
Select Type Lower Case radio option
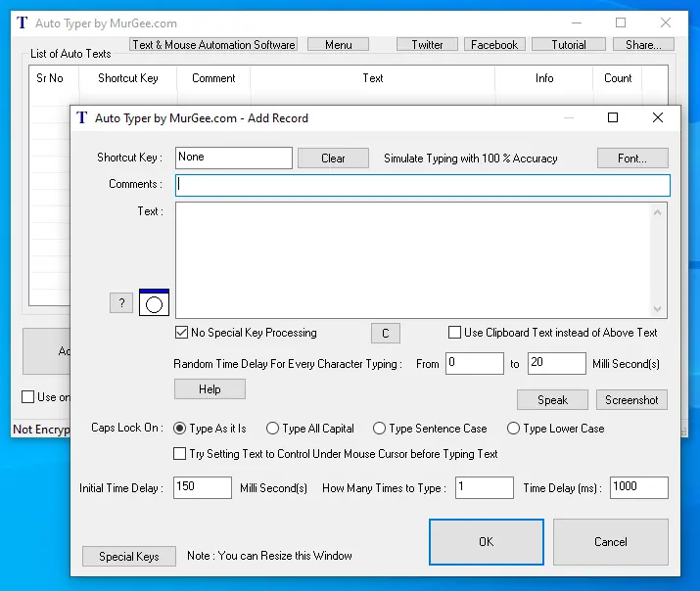click(513, 429)
